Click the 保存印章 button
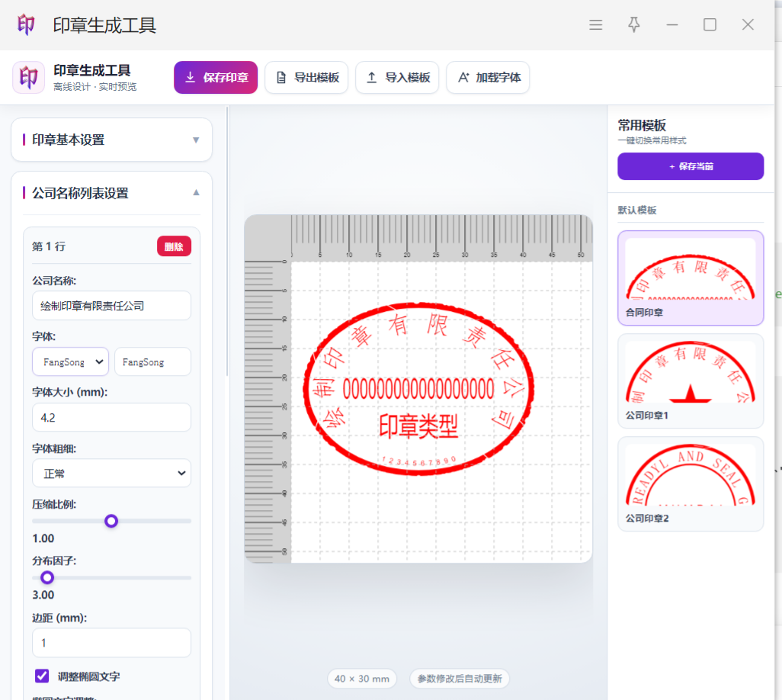 pyautogui.click(x=216, y=77)
